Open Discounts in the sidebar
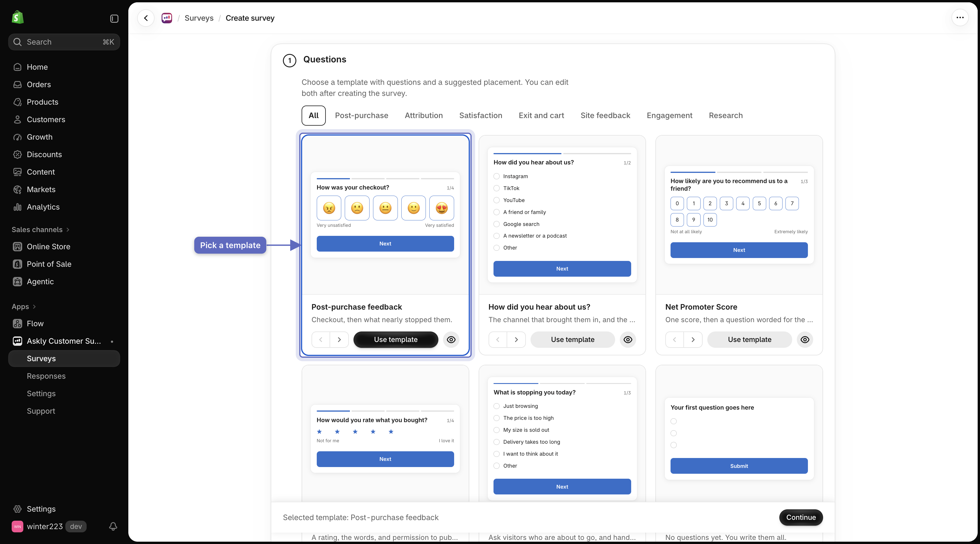This screenshot has height=544, width=980. click(x=64, y=154)
